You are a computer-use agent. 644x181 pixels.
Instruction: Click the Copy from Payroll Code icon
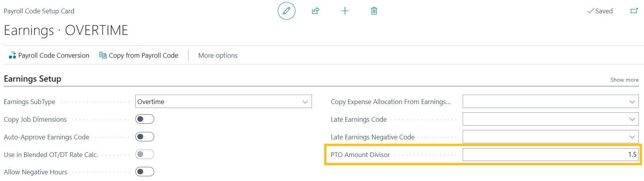(x=103, y=55)
